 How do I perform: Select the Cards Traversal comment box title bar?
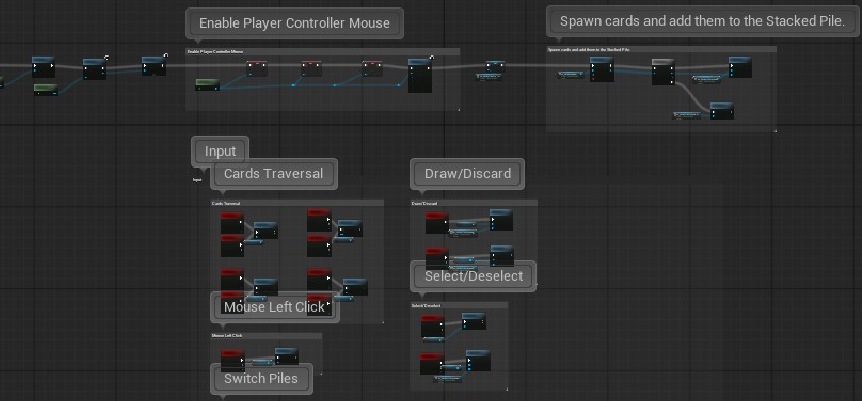click(x=297, y=203)
